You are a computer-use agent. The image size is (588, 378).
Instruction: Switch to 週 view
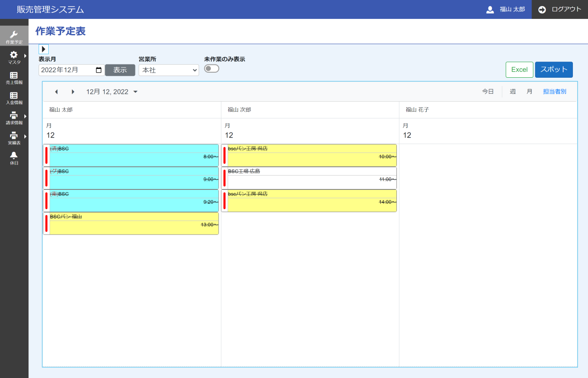(x=513, y=92)
